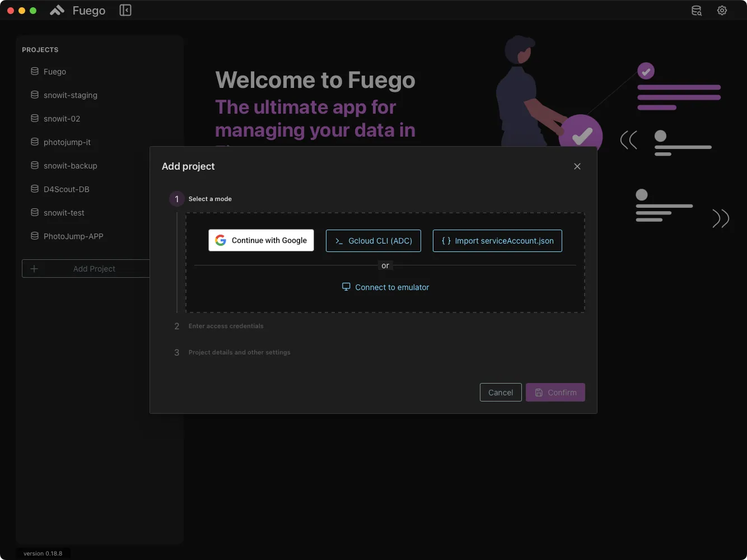
Task: Open the Fuego flame logo in title bar
Action: [57, 10]
